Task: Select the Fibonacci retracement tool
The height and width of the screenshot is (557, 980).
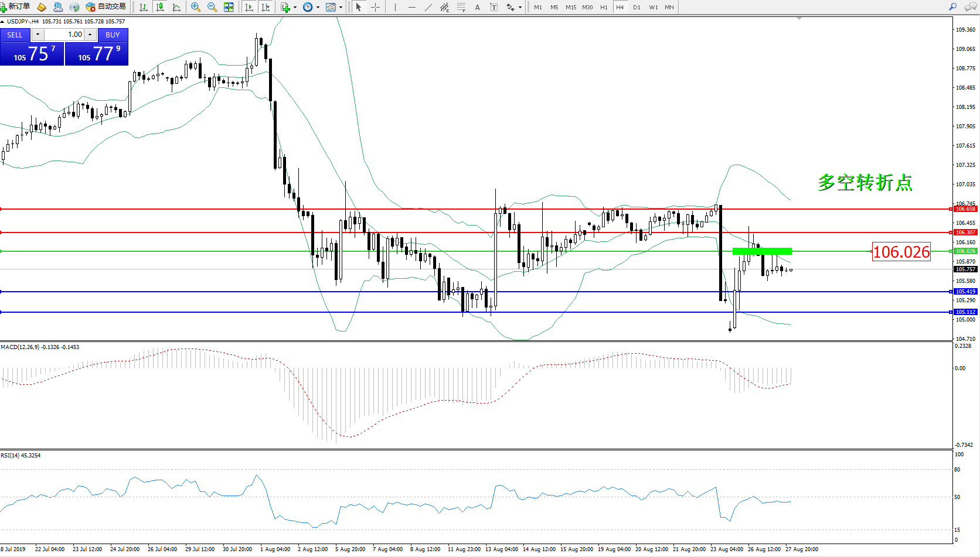Action: point(461,7)
